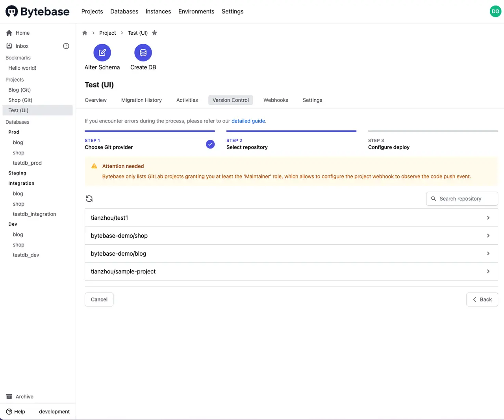Switch to the Migration History tab
The width and height of the screenshot is (504, 420).
pos(141,100)
